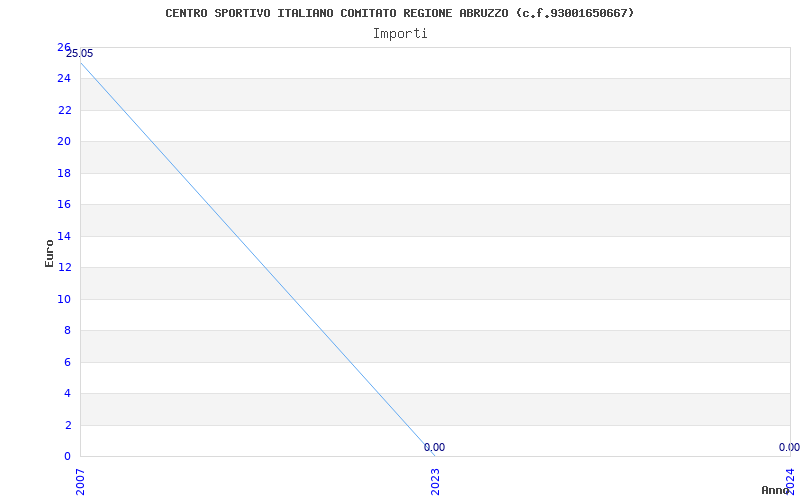Viewport: 800px width, 500px height.
Task: Click the 2024 x-axis label
Action: (x=790, y=480)
